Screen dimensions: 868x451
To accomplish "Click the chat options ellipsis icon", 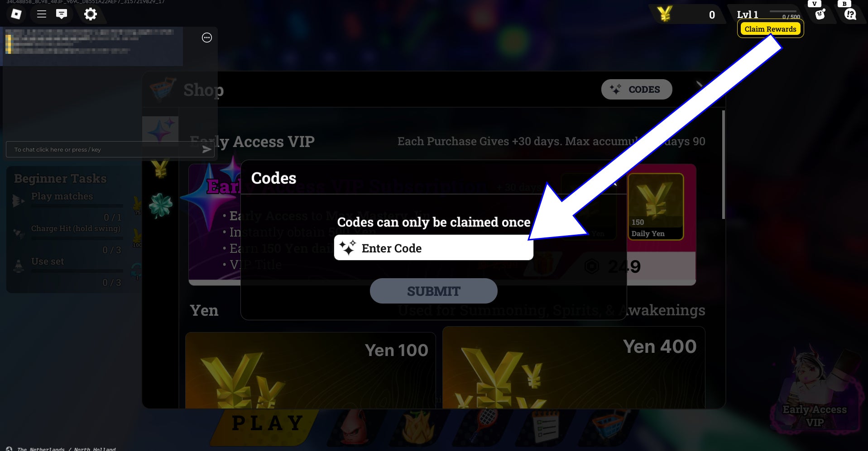I will point(207,38).
